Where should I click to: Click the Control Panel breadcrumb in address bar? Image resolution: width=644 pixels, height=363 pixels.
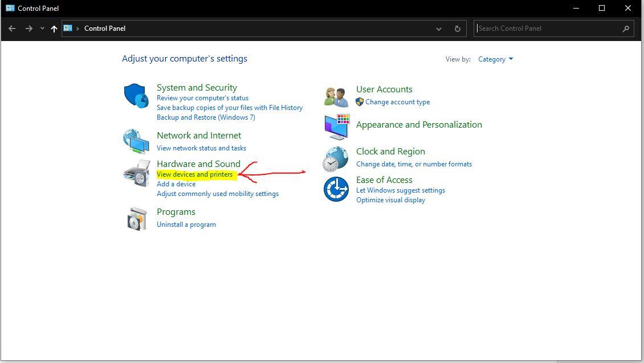click(105, 28)
